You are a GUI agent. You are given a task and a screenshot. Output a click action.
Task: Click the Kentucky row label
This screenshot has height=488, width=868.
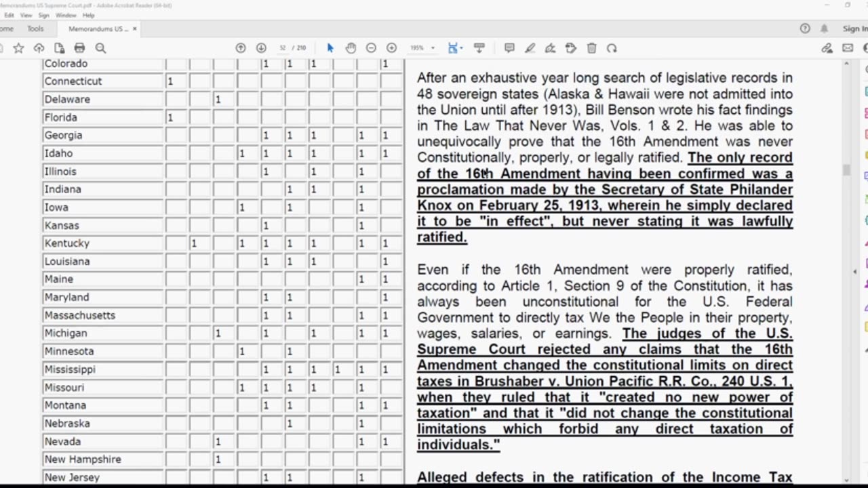click(x=66, y=243)
